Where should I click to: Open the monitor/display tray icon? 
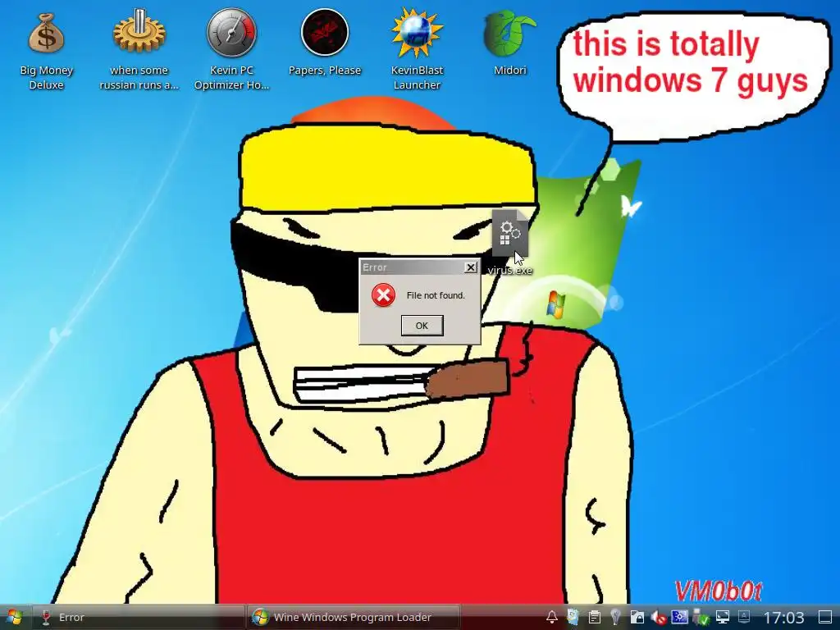[x=723, y=617]
